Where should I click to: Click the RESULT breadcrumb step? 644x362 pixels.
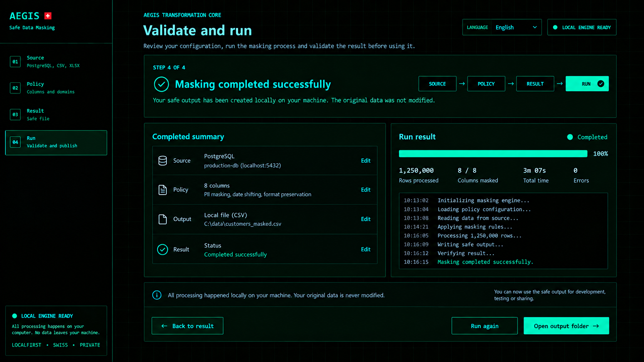pos(535,83)
